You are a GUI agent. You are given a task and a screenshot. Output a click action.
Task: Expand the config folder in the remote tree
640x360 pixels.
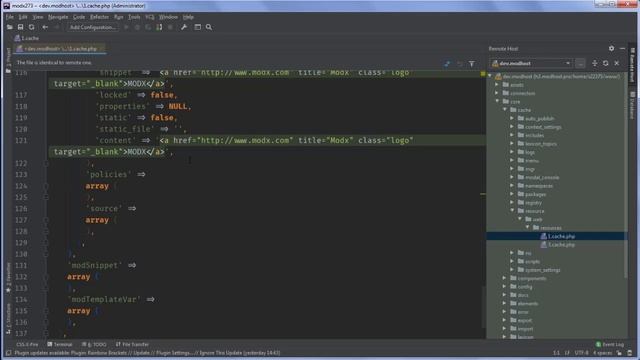(504, 287)
